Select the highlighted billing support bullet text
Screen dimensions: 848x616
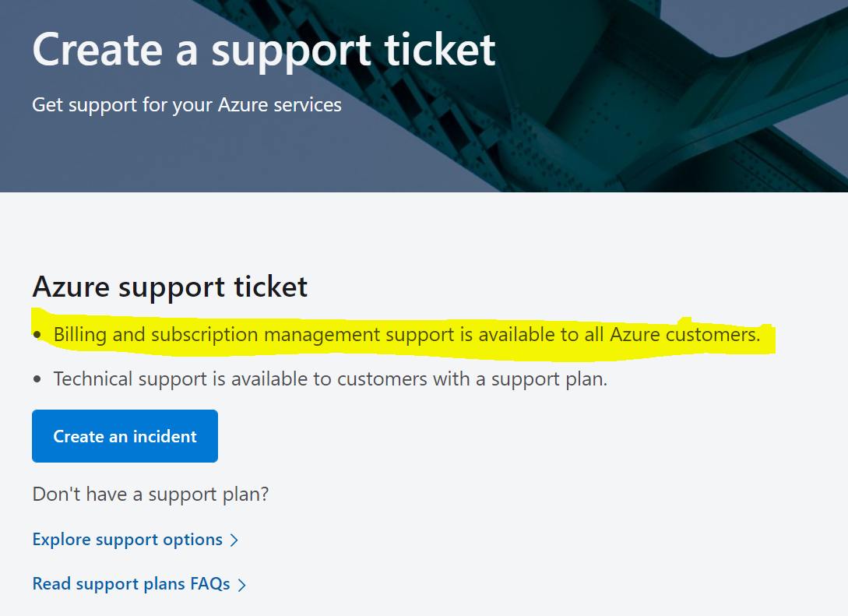click(x=405, y=333)
